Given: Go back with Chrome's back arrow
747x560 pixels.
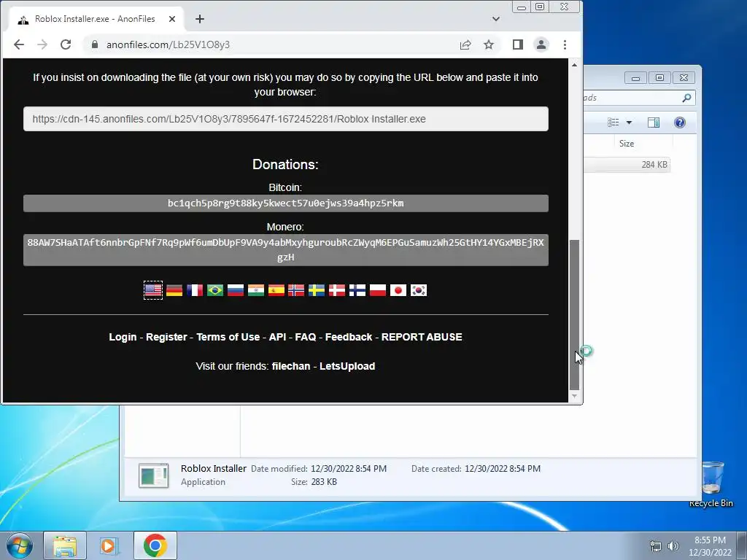Looking at the screenshot, I should click(18, 44).
